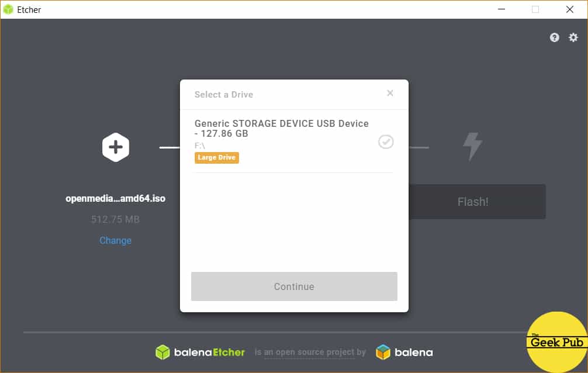Click the Continue button
This screenshot has height=373, width=588.
point(294,286)
